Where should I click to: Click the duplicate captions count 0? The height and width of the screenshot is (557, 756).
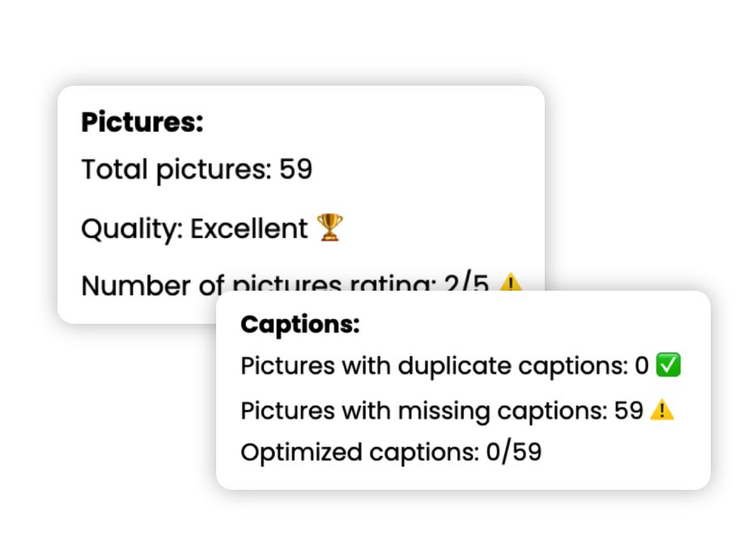point(642,365)
